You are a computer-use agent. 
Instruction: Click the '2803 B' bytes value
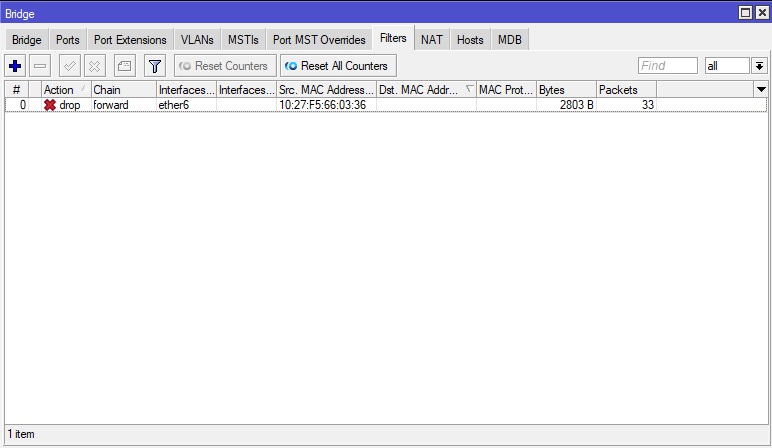point(577,105)
